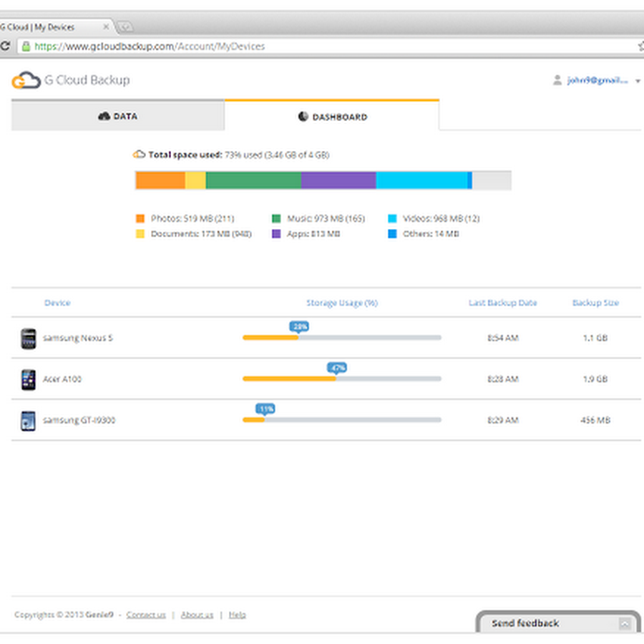Click the Others: 14 MB legend text
This screenshot has height=644, width=644.
(x=431, y=234)
